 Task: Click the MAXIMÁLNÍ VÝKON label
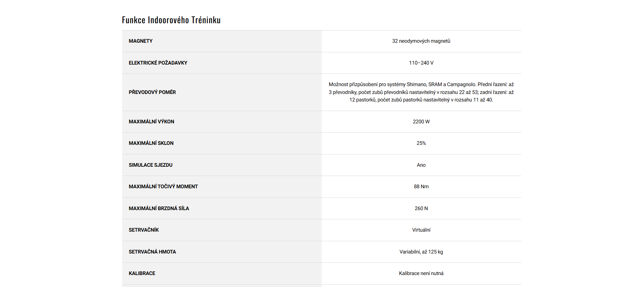coord(151,122)
